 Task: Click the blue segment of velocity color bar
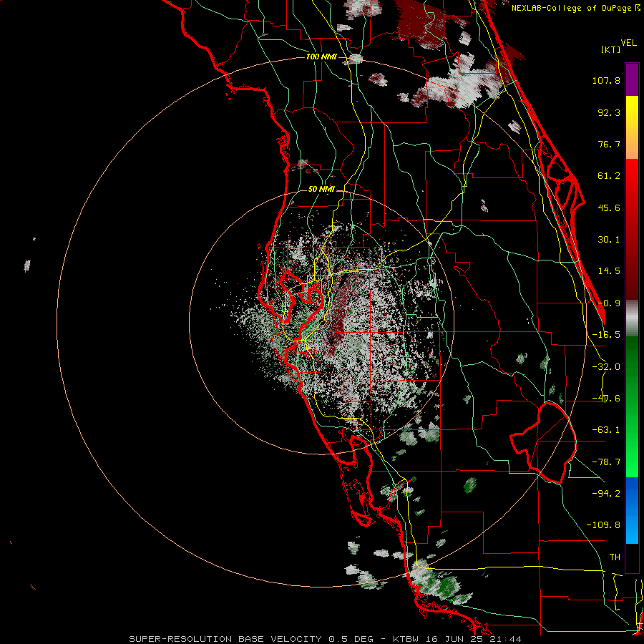(632, 510)
